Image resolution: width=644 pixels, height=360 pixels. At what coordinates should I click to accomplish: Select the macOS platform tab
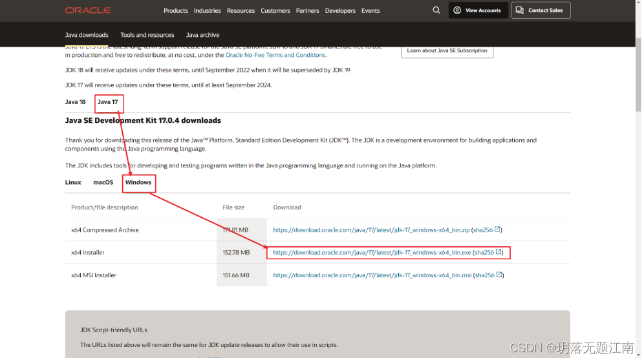point(103,182)
